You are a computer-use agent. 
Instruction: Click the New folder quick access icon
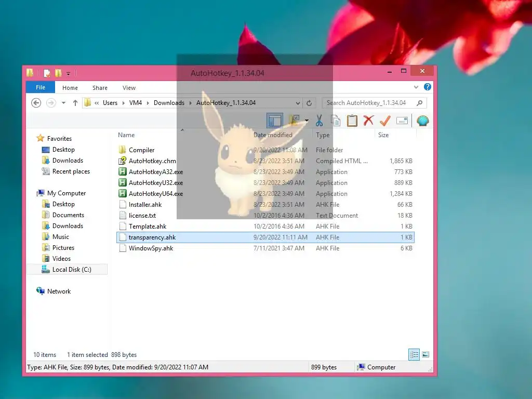[58, 73]
